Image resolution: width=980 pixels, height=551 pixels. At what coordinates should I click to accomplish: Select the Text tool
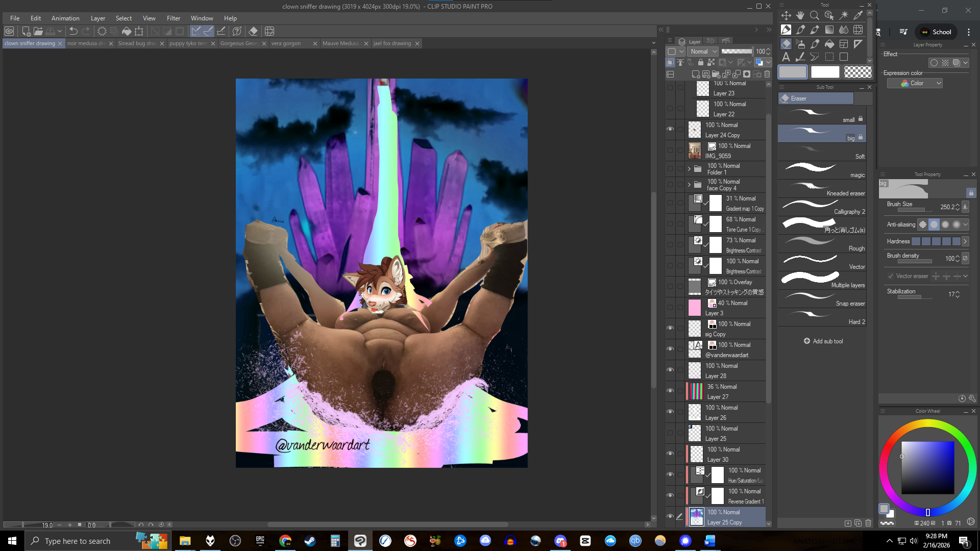click(786, 57)
